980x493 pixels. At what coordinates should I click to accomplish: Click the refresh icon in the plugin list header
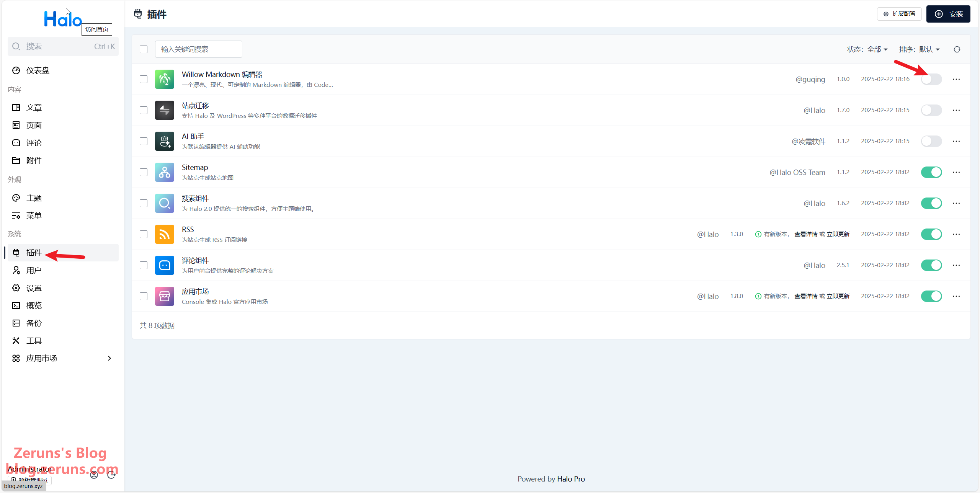tap(957, 49)
